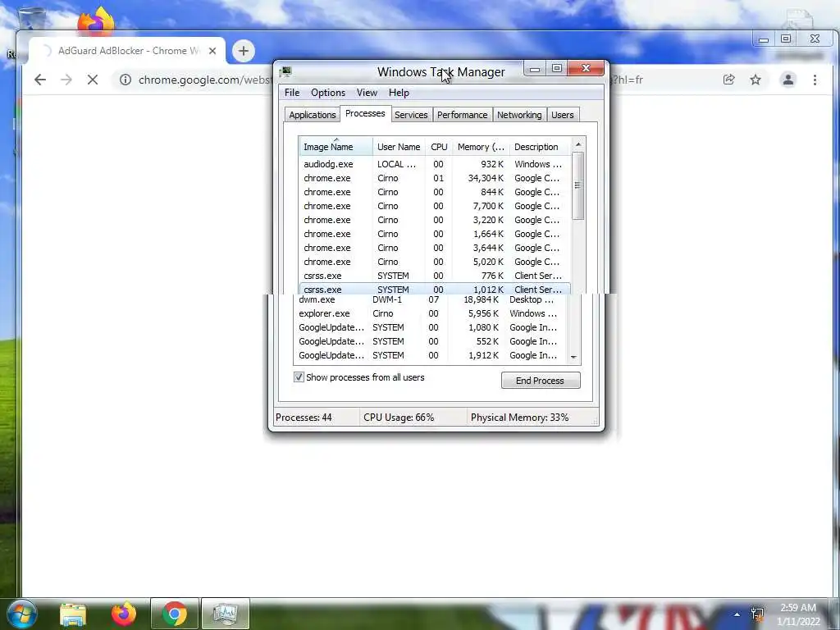Image resolution: width=840 pixels, height=630 pixels.
Task: Bookmark this page with star icon
Action: click(756, 80)
